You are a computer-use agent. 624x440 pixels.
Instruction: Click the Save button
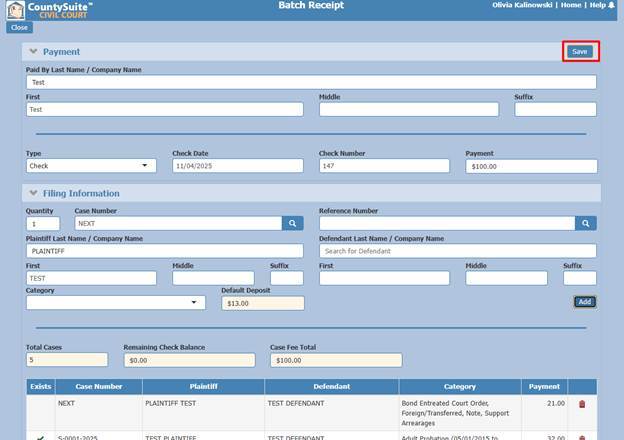[x=580, y=51]
